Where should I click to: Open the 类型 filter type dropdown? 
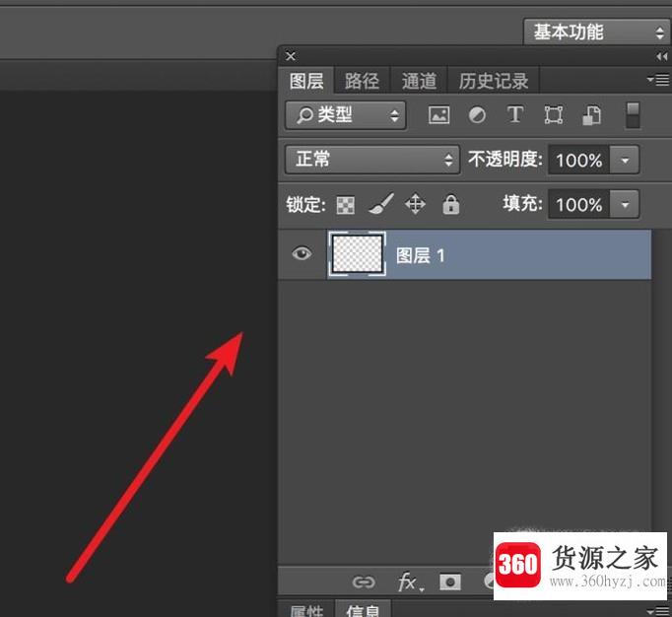[346, 115]
